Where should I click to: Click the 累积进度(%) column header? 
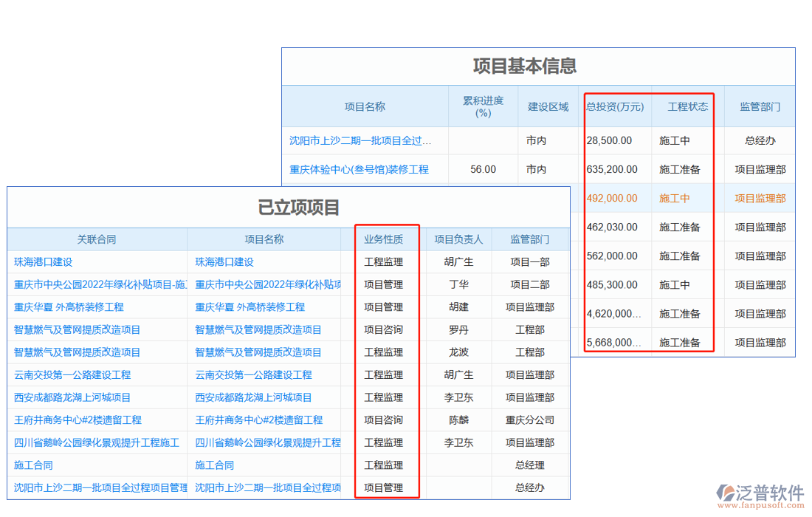tap(483, 106)
